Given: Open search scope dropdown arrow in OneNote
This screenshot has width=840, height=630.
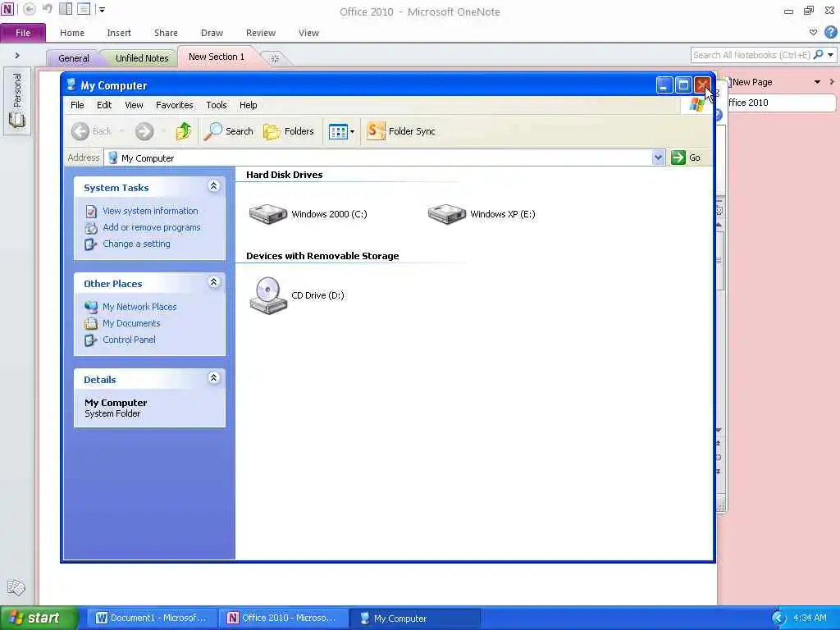Looking at the screenshot, I should coord(830,55).
